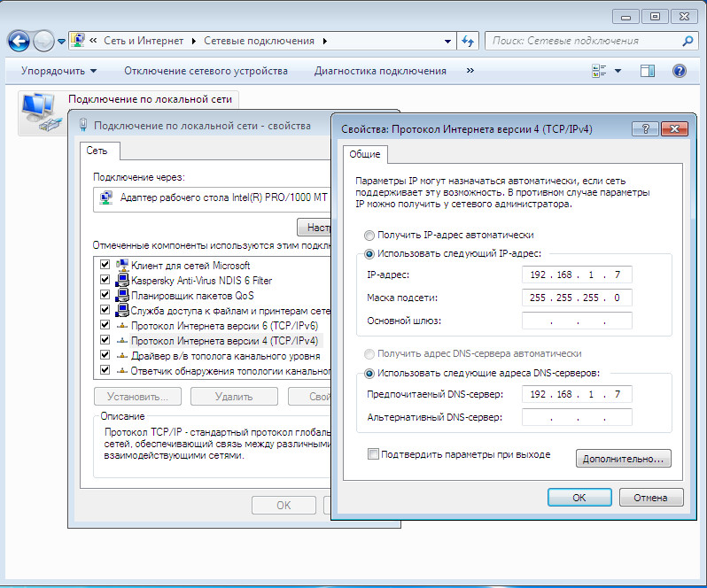Click the Подключение по локальной сети label
707x588 pixels.
click(150, 99)
